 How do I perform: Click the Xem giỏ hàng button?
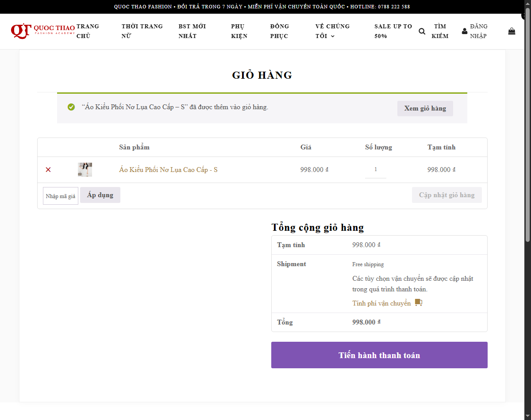(425, 108)
